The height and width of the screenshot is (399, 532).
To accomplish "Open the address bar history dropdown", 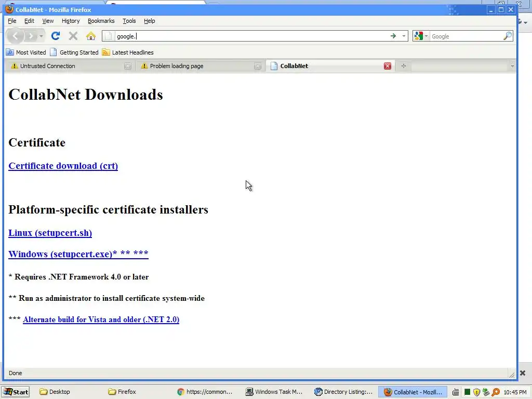I will point(404,36).
